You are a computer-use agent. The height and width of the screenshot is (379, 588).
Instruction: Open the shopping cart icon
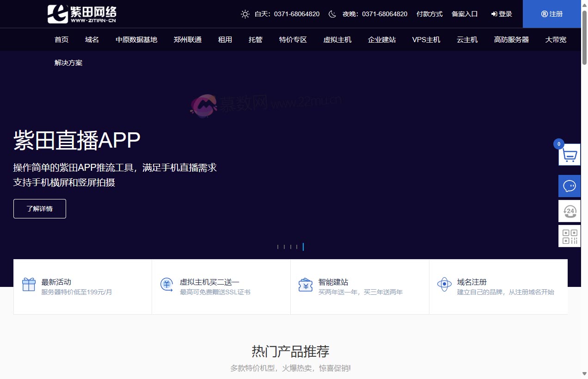(x=570, y=155)
